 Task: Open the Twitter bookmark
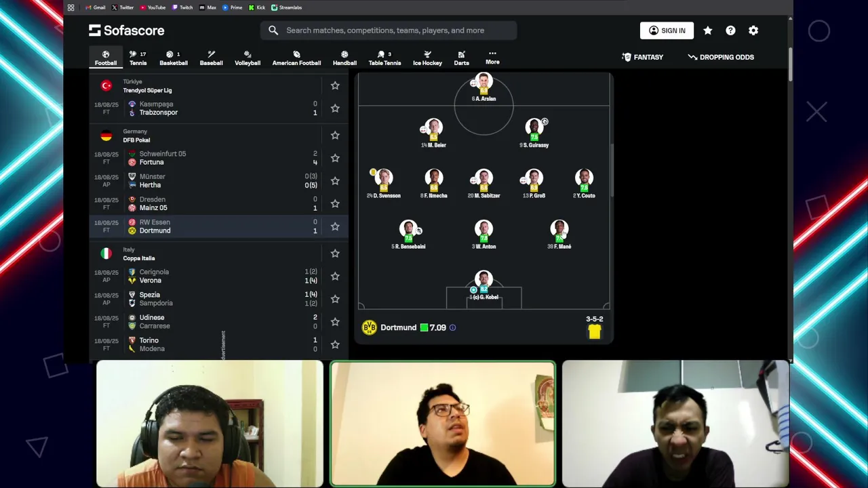click(123, 7)
